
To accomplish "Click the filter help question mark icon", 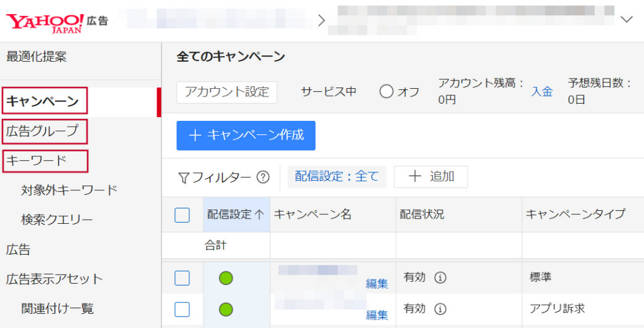I will pyautogui.click(x=263, y=177).
